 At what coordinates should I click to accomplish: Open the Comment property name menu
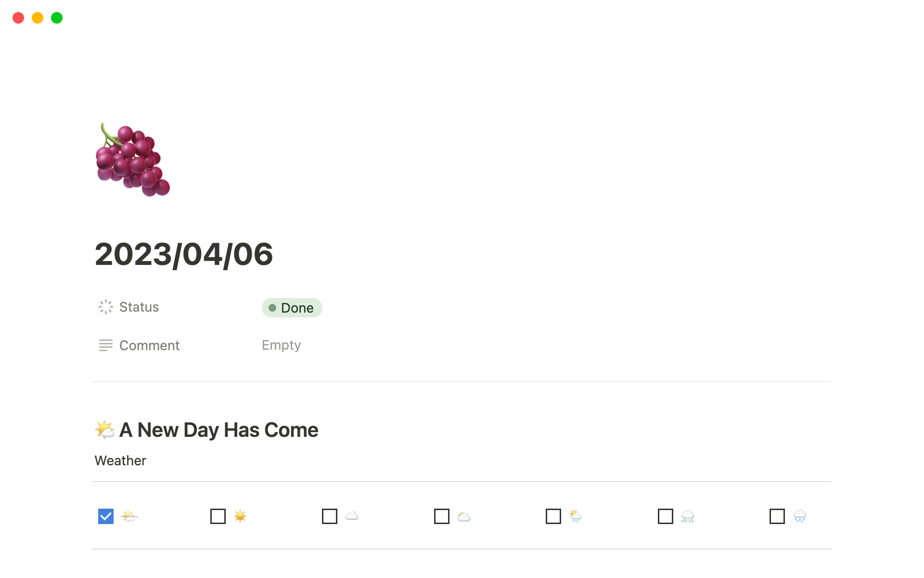tap(149, 345)
